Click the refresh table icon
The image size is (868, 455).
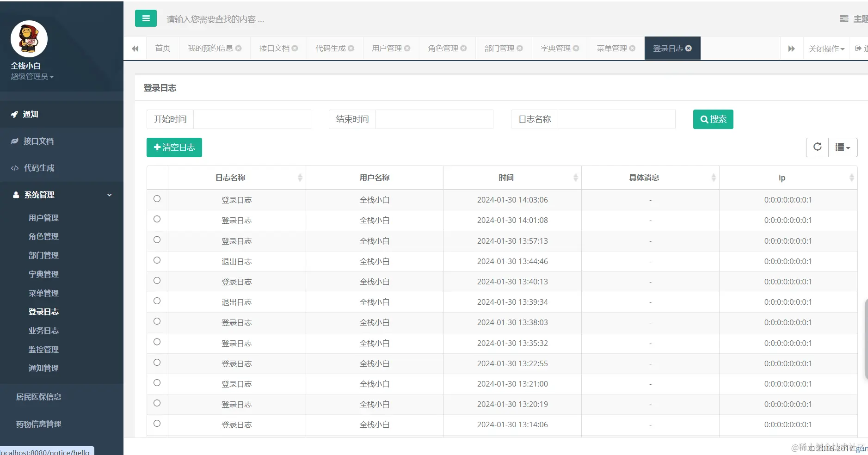(817, 147)
